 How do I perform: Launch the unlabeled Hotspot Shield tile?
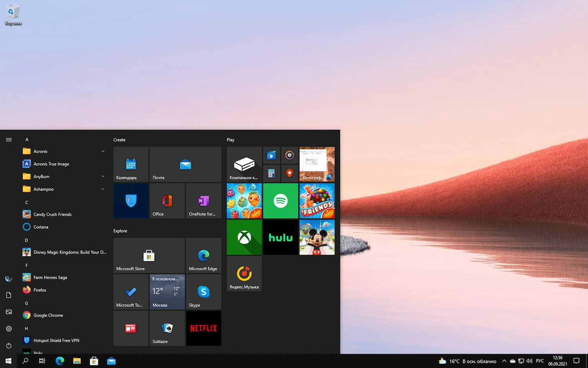131,201
